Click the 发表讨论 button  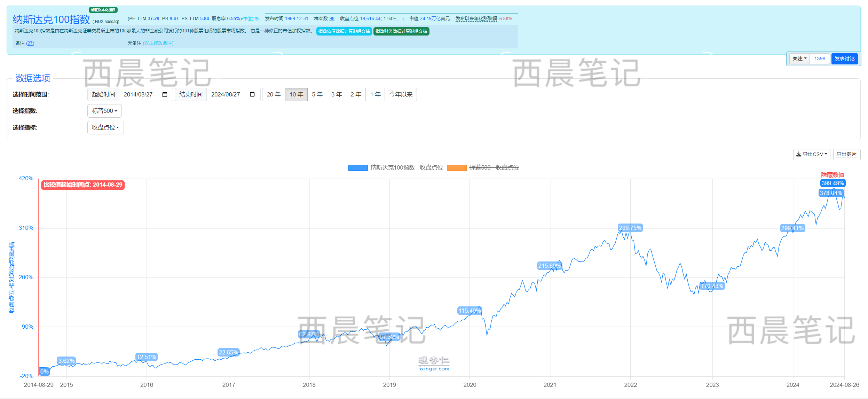click(x=845, y=58)
